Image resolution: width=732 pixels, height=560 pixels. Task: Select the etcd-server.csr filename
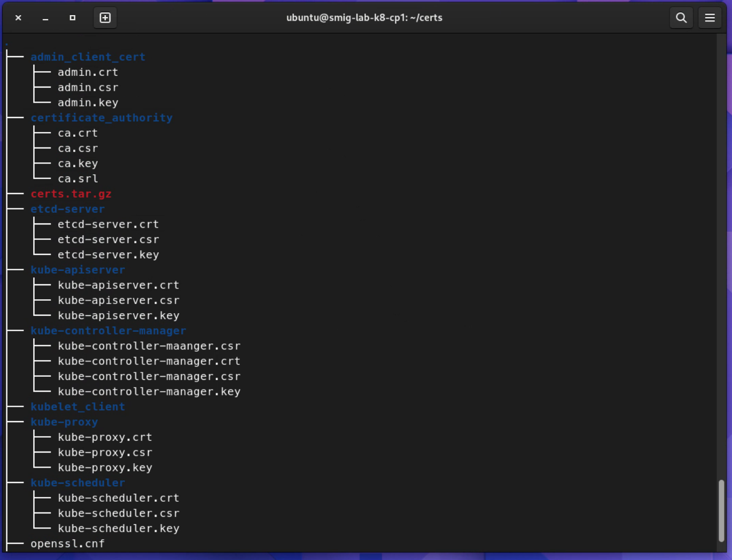tap(108, 239)
